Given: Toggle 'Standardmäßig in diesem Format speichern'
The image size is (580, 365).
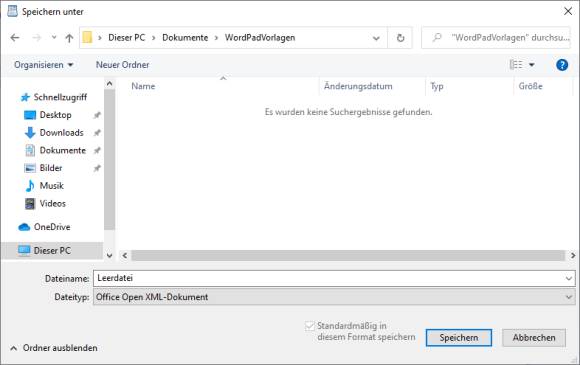Looking at the screenshot, I should click(310, 326).
